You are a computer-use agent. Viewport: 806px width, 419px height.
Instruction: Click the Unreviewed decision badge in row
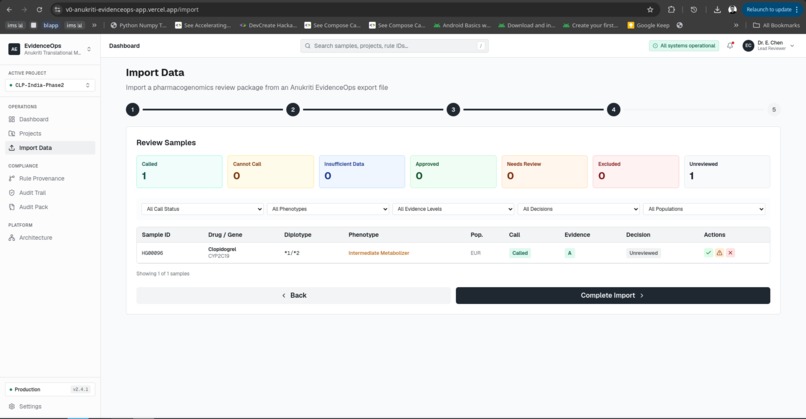[x=643, y=253]
